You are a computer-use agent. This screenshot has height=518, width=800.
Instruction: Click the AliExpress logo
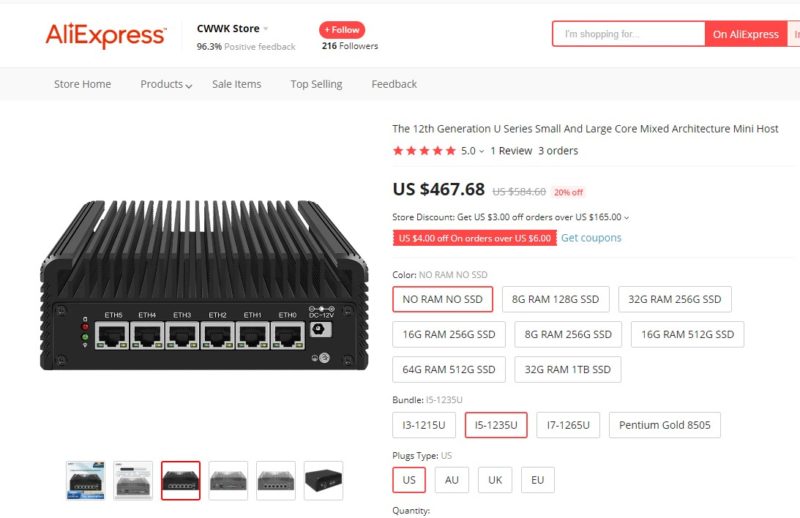(105, 35)
